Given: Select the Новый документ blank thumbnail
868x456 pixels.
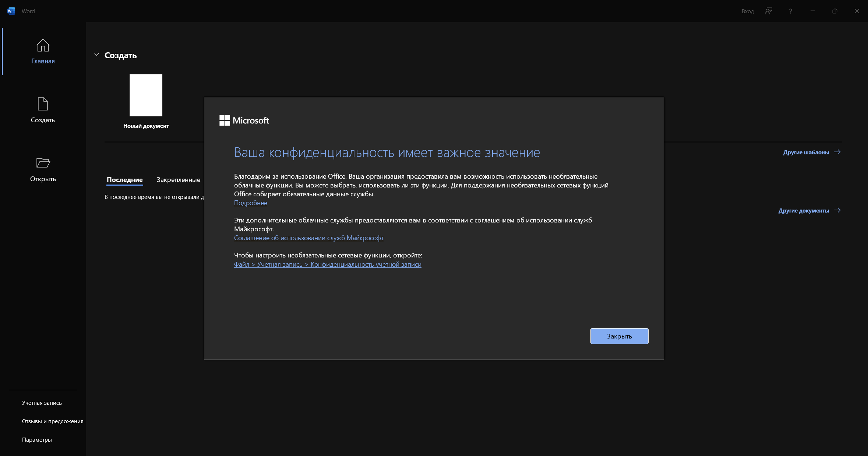Looking at the screenshot, I should [146, 95].
